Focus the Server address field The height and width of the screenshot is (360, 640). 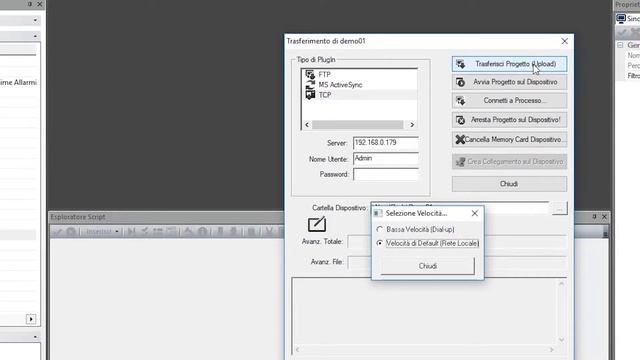pyautogui.click(x=386, y=143)
